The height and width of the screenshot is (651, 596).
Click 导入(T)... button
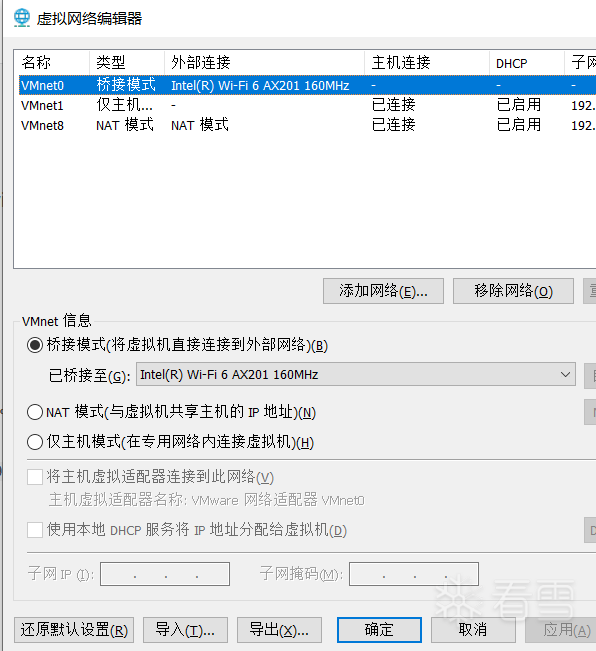coord(185,630)
